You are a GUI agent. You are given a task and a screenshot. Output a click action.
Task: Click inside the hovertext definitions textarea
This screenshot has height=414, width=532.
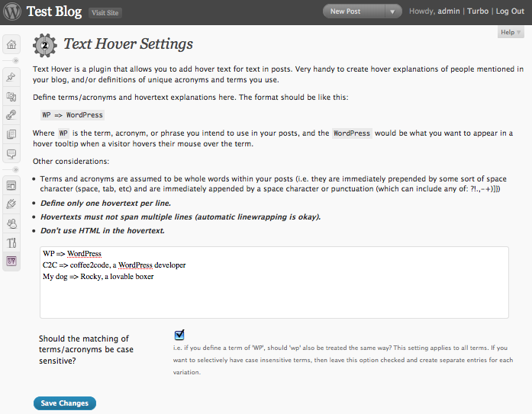point(274,282)
